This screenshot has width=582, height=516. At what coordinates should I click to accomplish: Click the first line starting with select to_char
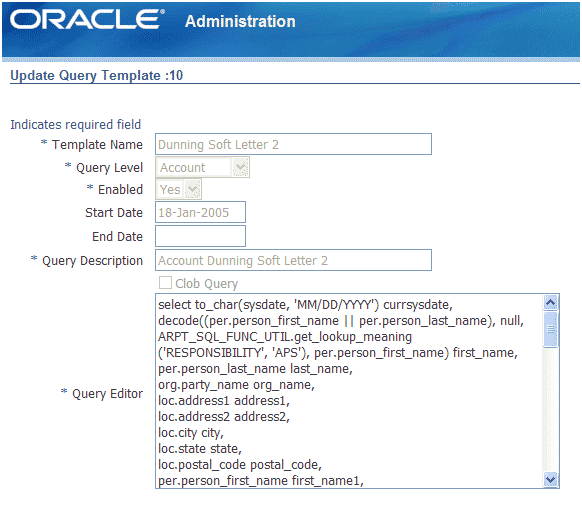coord(305,305)
